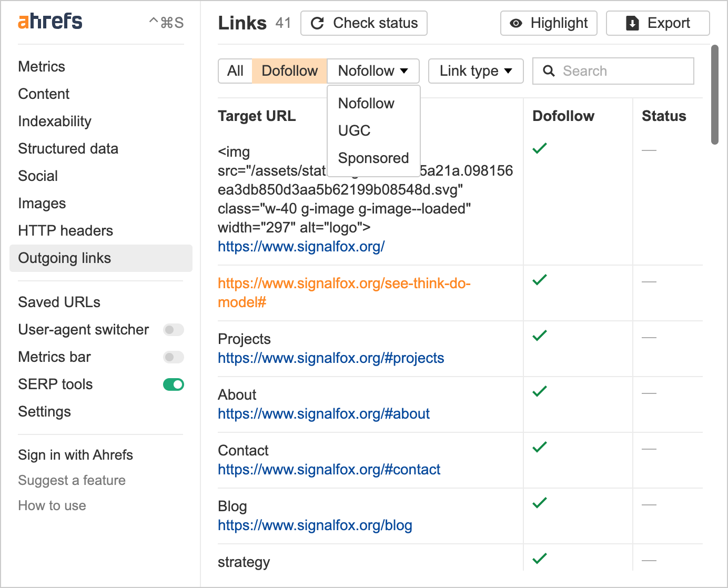Click the 'Contact' anchor text

coord(243,451)
